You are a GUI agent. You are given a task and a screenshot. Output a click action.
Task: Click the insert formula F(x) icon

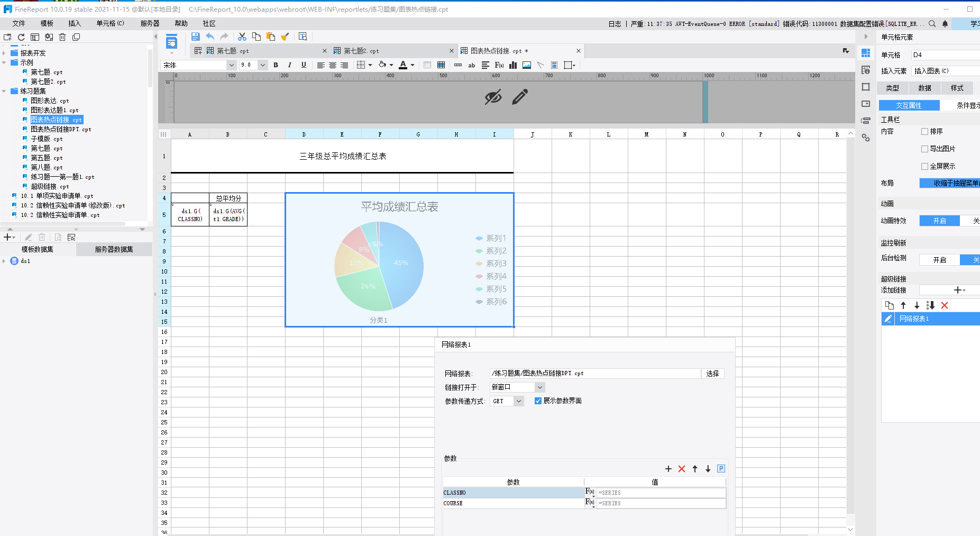point(499,65)
